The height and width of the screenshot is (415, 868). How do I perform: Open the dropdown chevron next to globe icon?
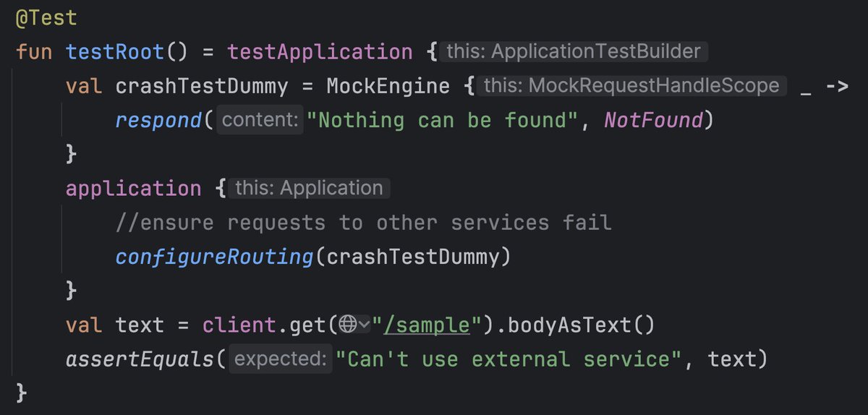[364, 326]
